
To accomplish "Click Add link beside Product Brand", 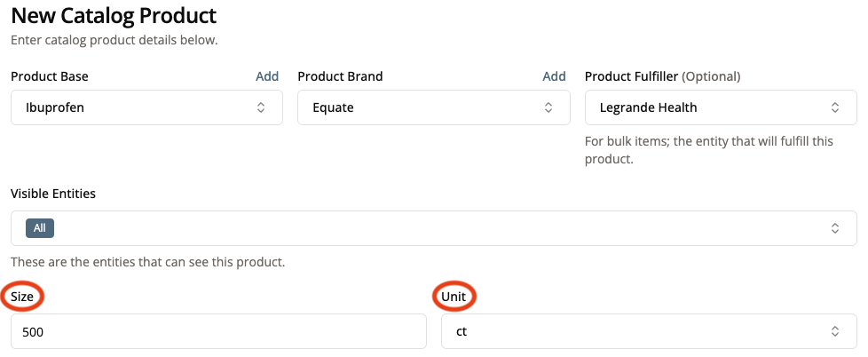I will (554, 76).
